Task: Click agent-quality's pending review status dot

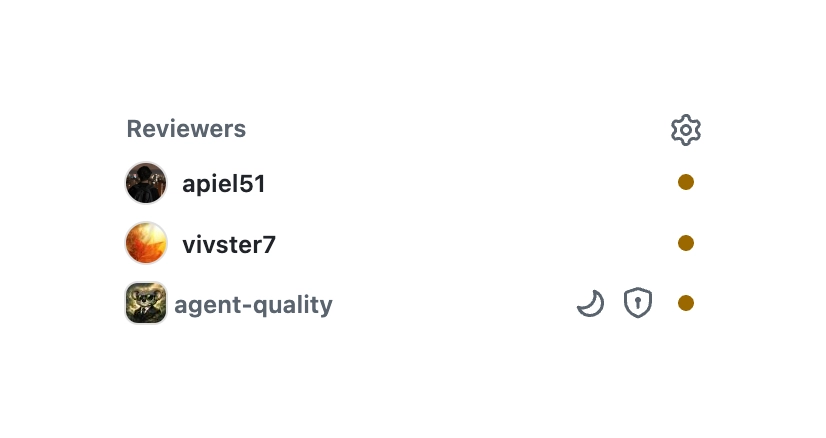Action: 685,303
